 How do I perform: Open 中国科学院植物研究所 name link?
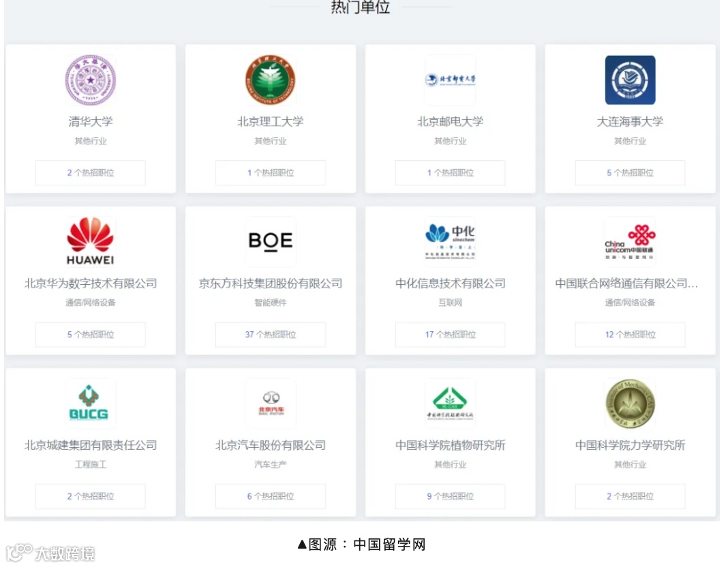(x=450, y=446)
